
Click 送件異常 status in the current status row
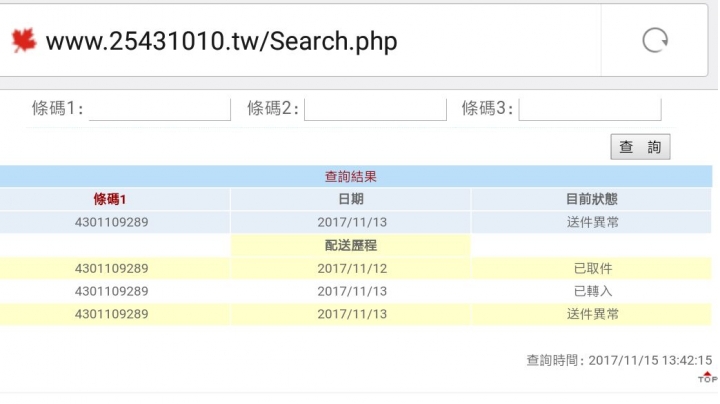point(593,223)
